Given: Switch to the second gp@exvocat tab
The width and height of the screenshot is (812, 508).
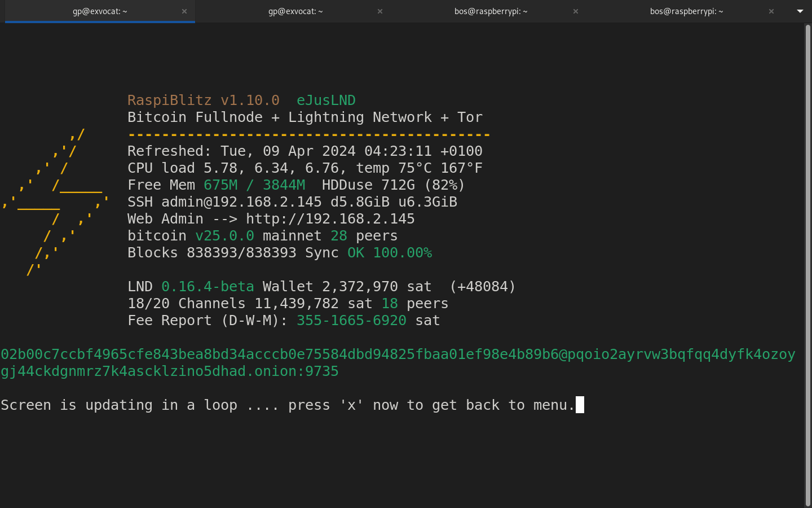Looking at the screenshot, I should point(295,11).
